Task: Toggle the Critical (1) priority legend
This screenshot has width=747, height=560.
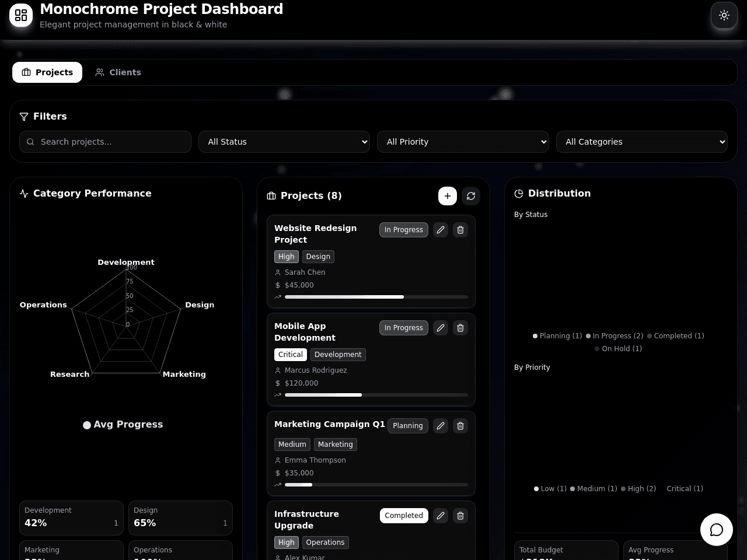Action: (681, 489)
